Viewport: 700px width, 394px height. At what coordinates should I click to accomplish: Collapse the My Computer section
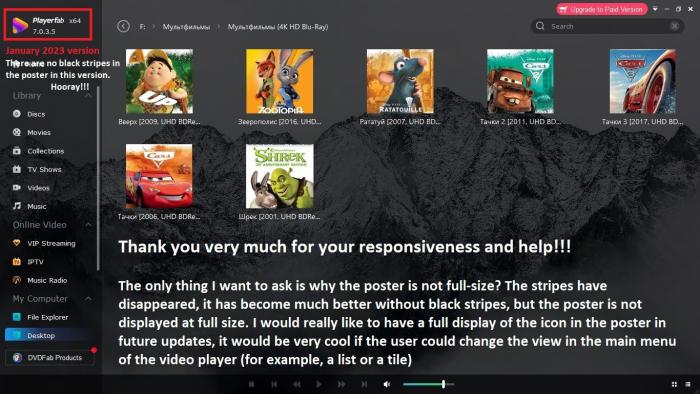(88, 299)
